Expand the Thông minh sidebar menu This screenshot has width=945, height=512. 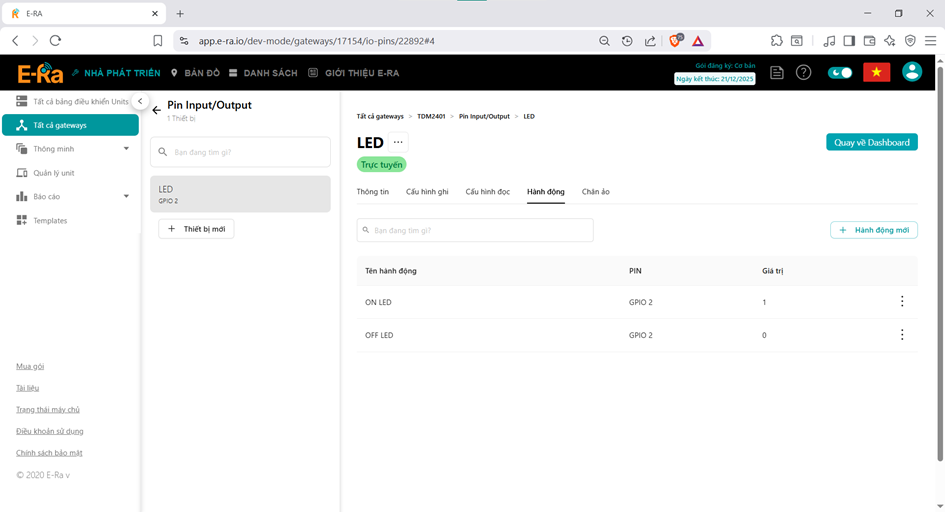pyautogui.click(x=126, y=149)
